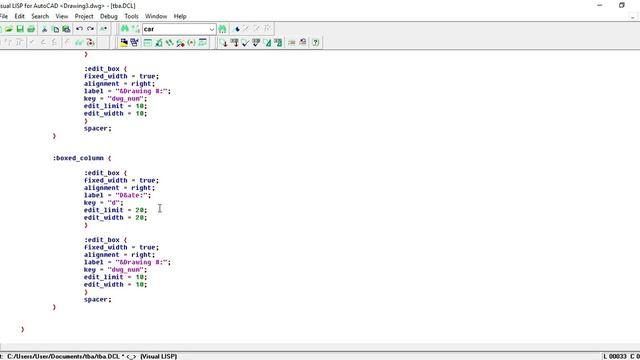
Task: Click the Complete Word toolbar icon
Action: [104, 29]
